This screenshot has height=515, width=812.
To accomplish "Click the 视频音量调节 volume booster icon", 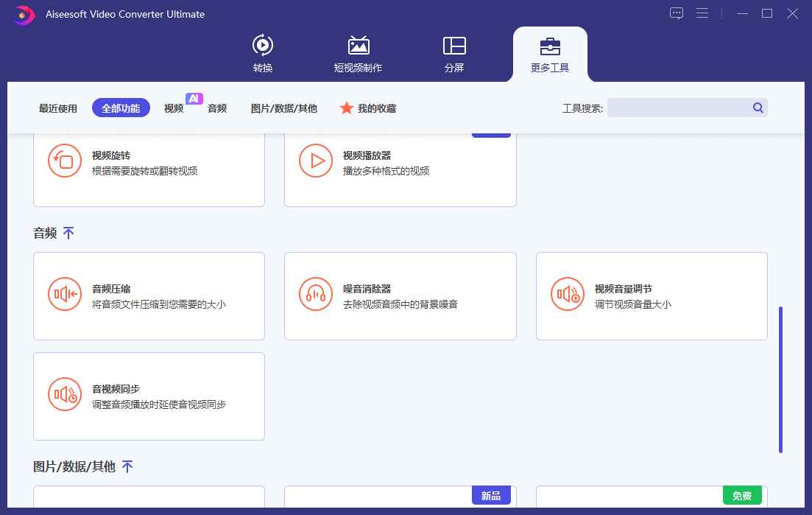I will click(x=568, y=295).
